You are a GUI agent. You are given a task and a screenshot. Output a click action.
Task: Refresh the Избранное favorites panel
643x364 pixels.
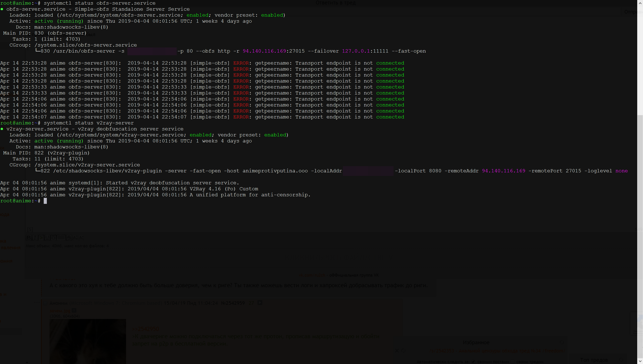point(562,342)
